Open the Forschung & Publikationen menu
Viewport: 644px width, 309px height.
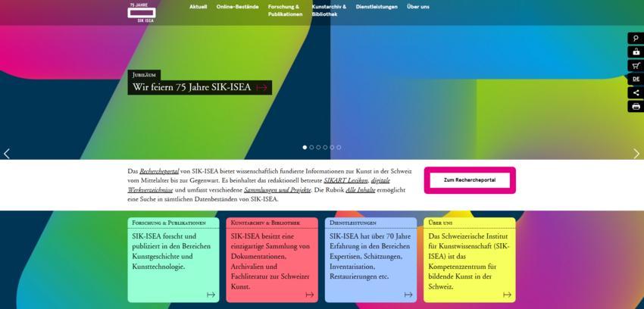pyautogui.click(x=285, y=11)
